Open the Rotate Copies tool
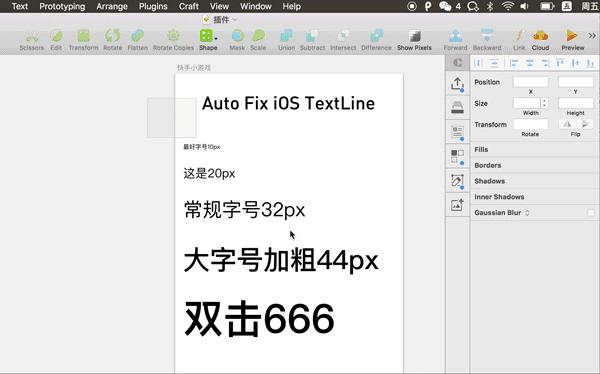The image size is (600, 374). point(173,41)
